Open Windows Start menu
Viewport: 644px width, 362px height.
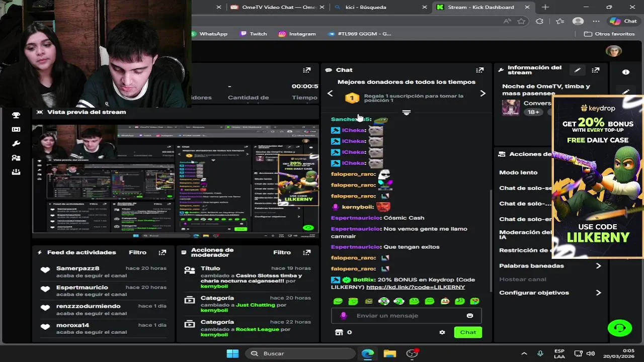[232, 353]
